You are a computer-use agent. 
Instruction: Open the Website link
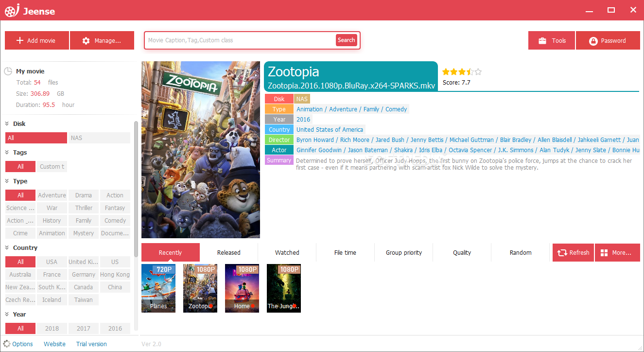coord(54,344)
